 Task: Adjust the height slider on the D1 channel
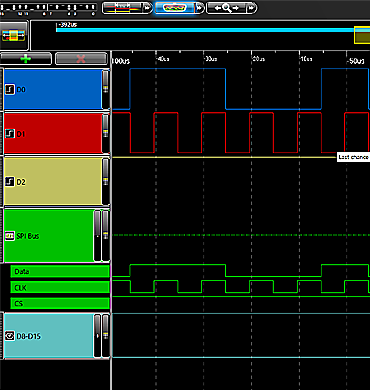coord(106,134)
